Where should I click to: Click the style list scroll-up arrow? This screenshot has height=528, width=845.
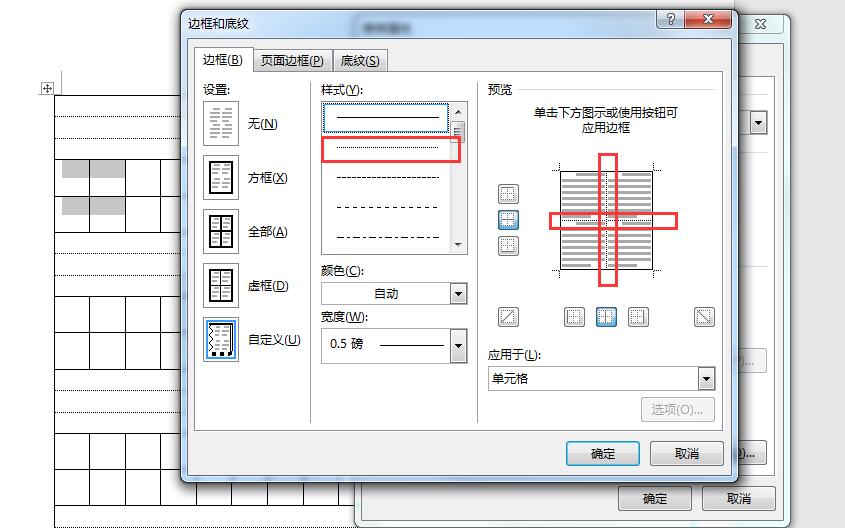click(x=458, y=112)
